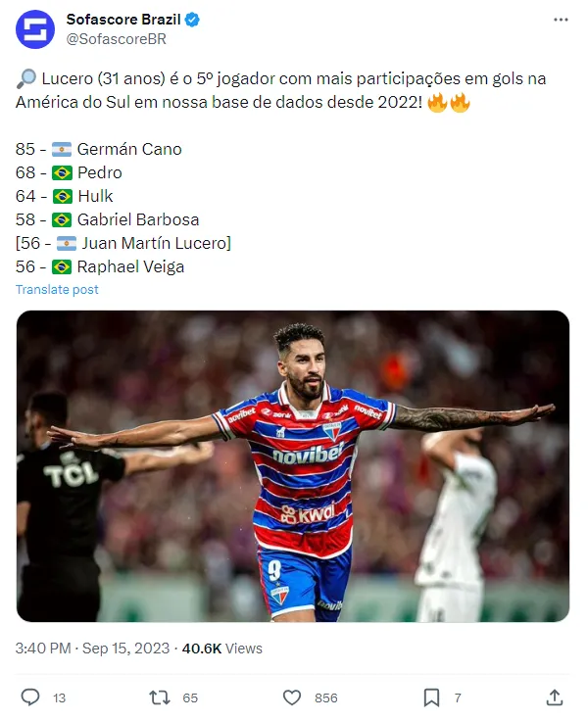The height and width of the screenshot is (721, 588).
Task: Click the blue verified badge
Action: coord(194,20)
